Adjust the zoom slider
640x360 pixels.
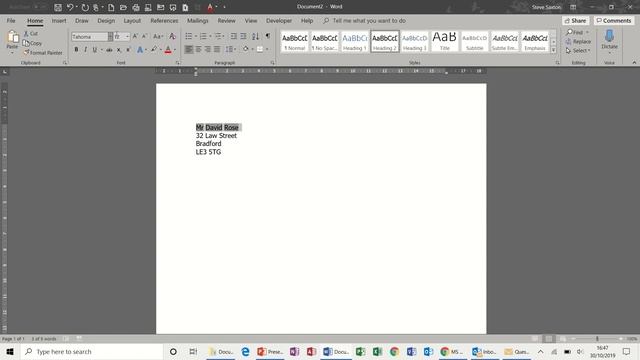597,339
